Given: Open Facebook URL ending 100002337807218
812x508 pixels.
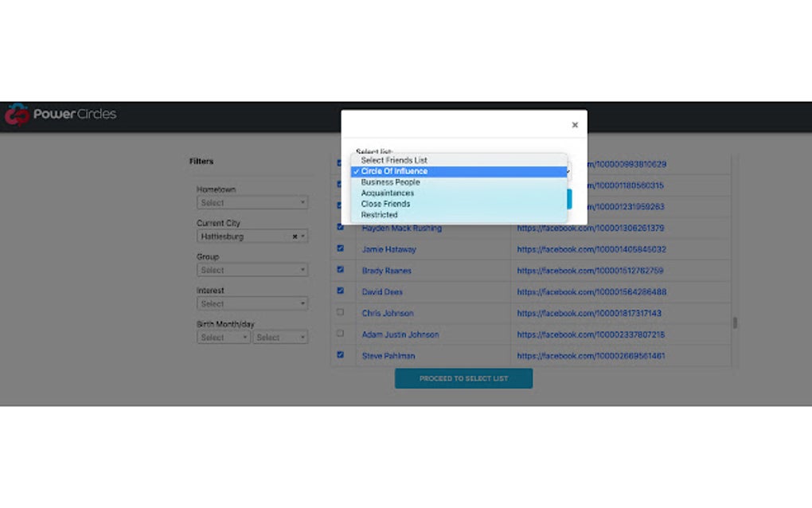Looking at the screenshot, I should click(591, 334).
